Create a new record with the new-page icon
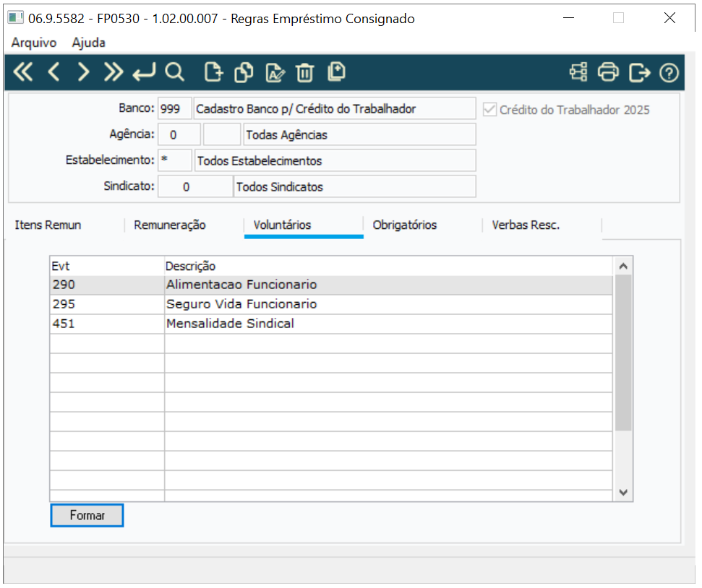The height and width of the screenshot is (588, 702). 213,72
